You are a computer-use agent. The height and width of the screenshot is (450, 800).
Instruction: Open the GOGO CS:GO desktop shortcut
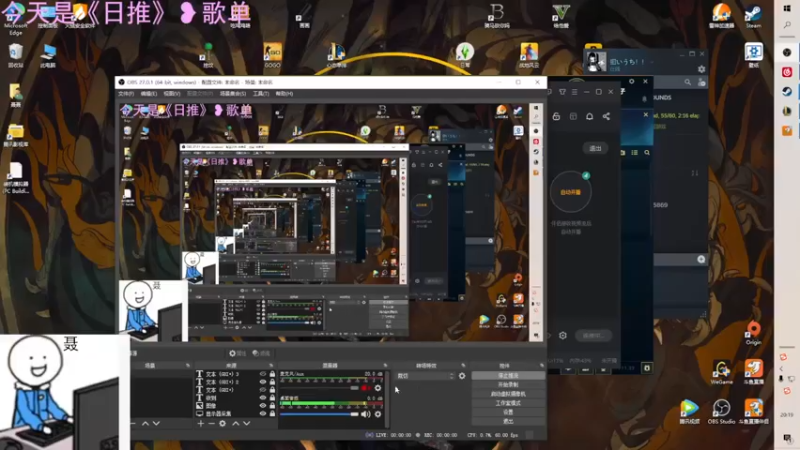tap(272, 55)
